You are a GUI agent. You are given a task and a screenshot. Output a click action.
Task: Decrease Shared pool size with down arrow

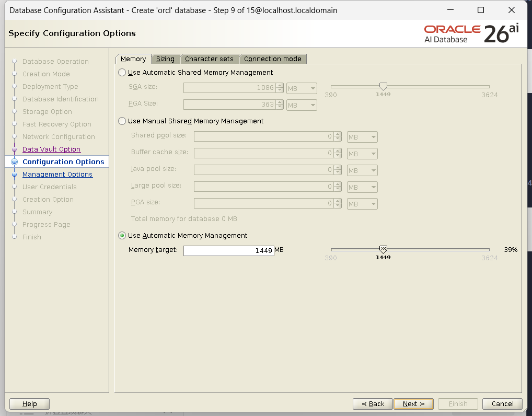338,139
